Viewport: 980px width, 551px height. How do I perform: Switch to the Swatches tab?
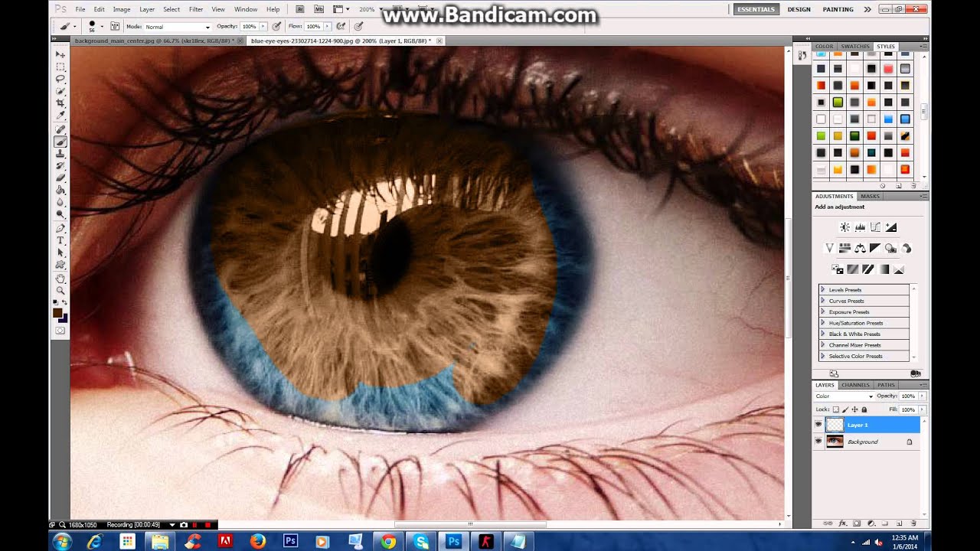[855, 47]
